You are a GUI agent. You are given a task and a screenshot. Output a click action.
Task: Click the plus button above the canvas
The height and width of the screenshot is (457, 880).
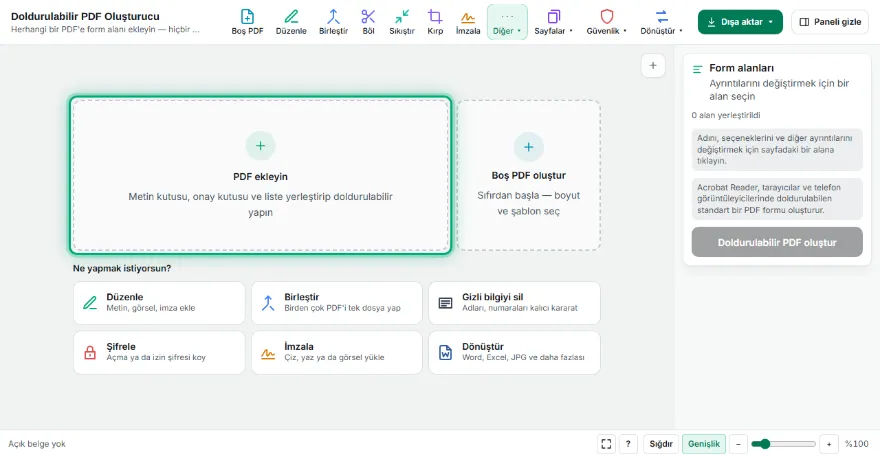pyautogui.click(x=653, y=66)
